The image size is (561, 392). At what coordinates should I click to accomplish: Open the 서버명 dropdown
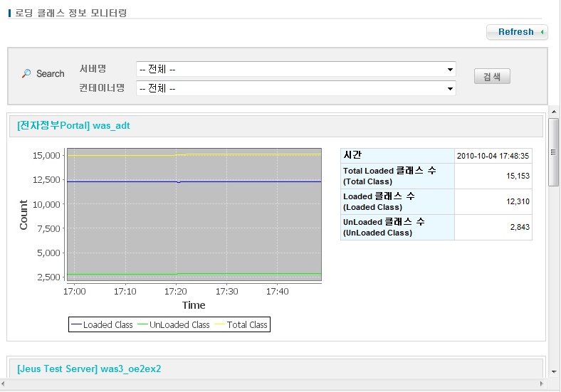pos(295,70)
